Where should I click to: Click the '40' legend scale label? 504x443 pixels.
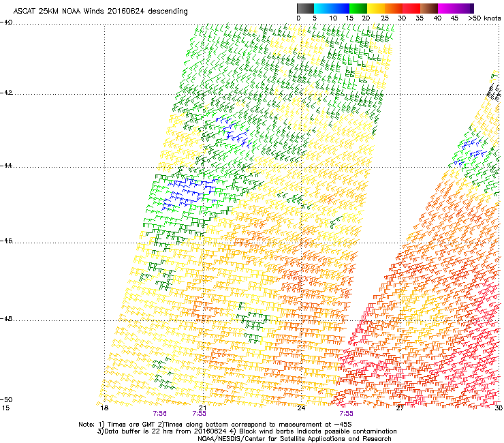coord(437,18)
